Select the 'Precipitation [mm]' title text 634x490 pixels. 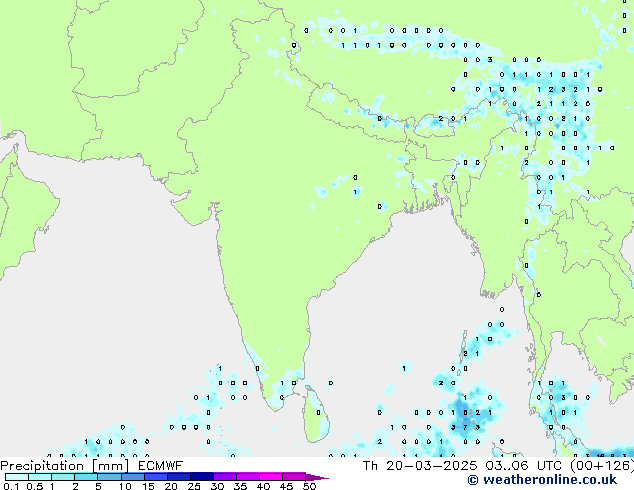point(64,466)
